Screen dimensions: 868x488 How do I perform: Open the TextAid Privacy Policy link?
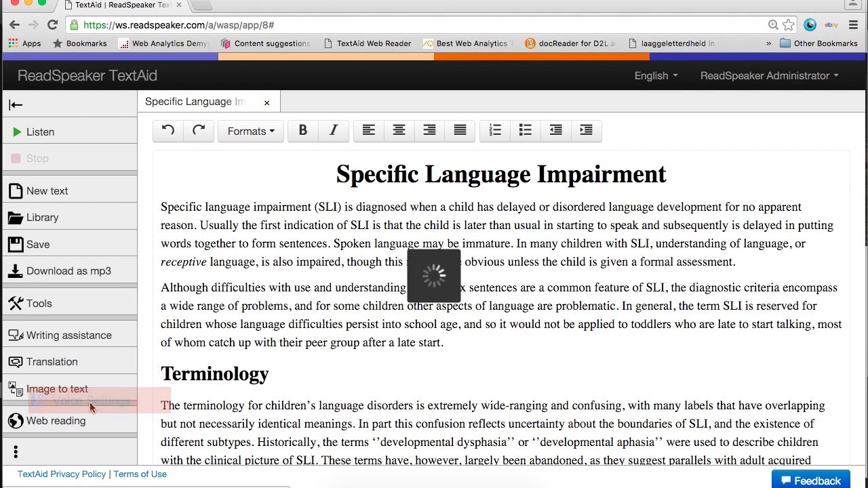point(62,474)
